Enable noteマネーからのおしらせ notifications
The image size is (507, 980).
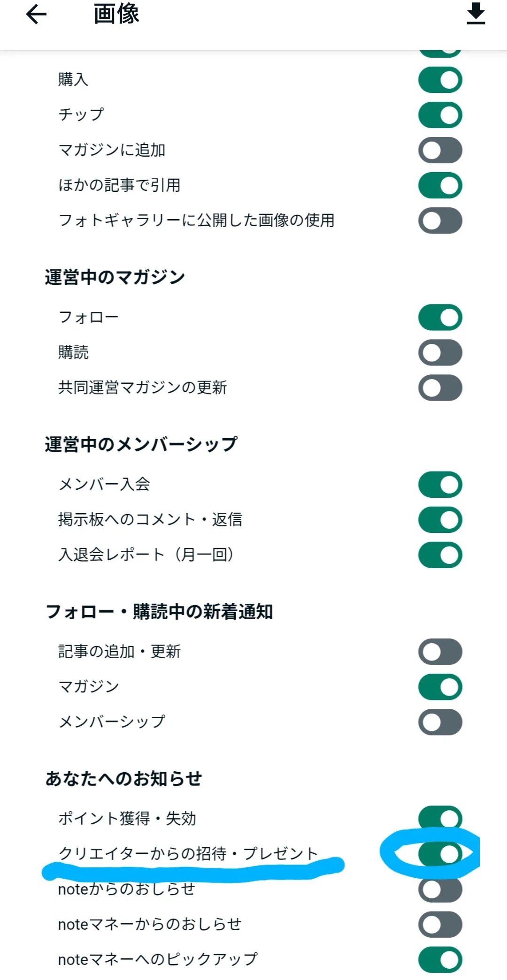(440, 925)
